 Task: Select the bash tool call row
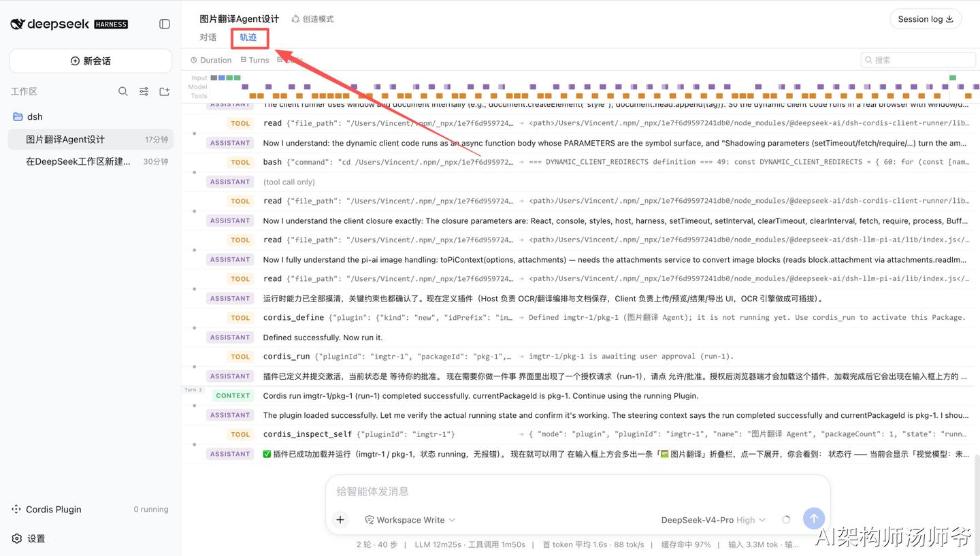pyautogui.click(x=578, y=162)
